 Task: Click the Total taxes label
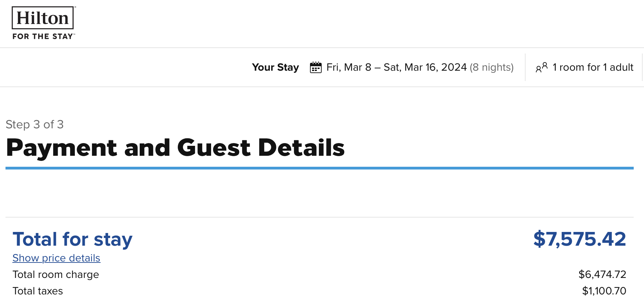pyautogui.click(x=38, y=291)
